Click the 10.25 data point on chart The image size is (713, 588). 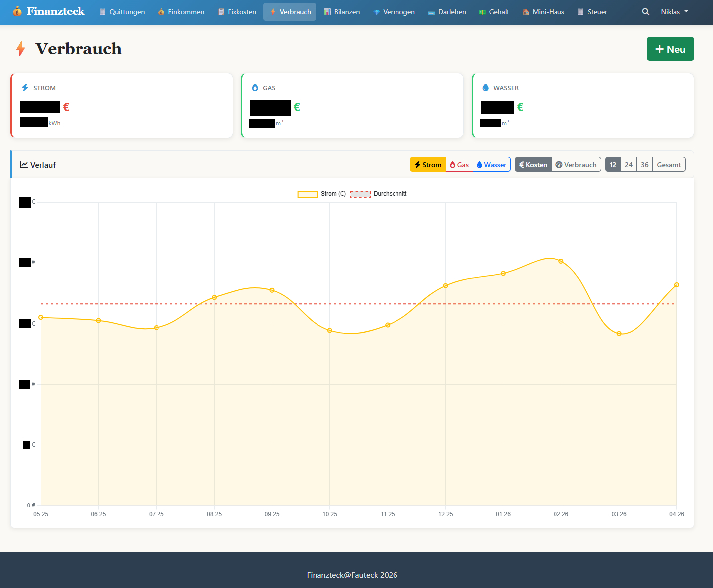pos(330,330)
